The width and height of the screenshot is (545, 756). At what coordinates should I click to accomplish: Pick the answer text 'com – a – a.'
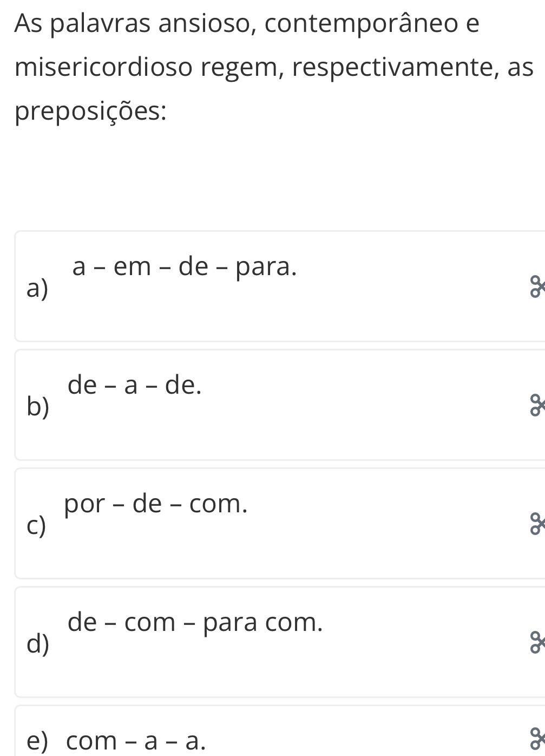tap(136, 741)
